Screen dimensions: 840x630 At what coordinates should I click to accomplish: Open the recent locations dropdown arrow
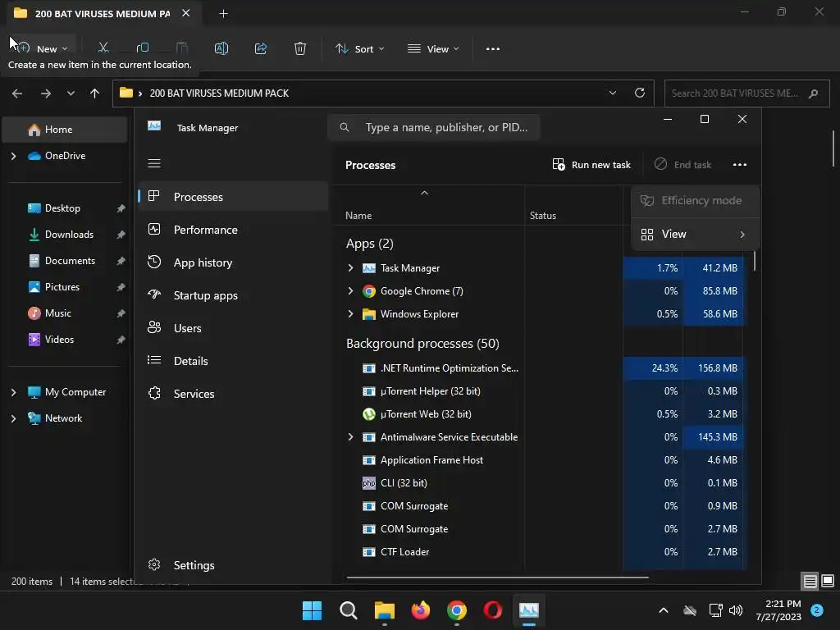[x=71, y=94]
